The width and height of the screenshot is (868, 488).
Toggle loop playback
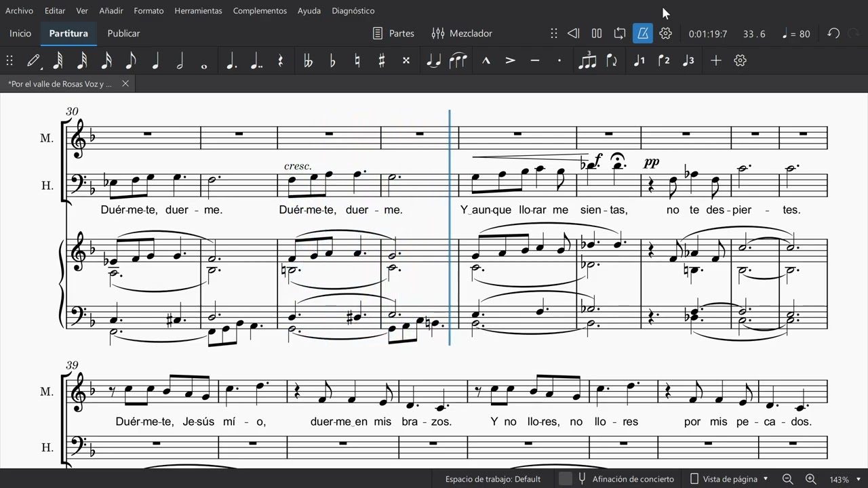click(x=619, y=33)
